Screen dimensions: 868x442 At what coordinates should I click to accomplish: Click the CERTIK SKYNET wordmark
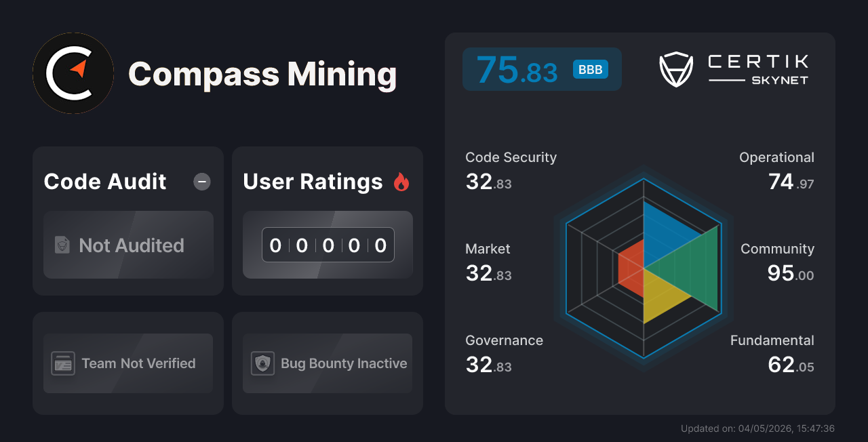[x=758, y=70]
